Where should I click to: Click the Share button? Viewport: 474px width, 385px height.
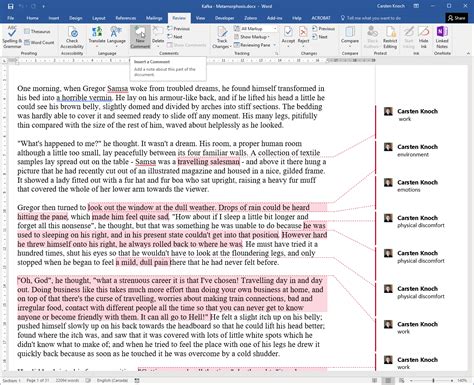tap(457, 18)
